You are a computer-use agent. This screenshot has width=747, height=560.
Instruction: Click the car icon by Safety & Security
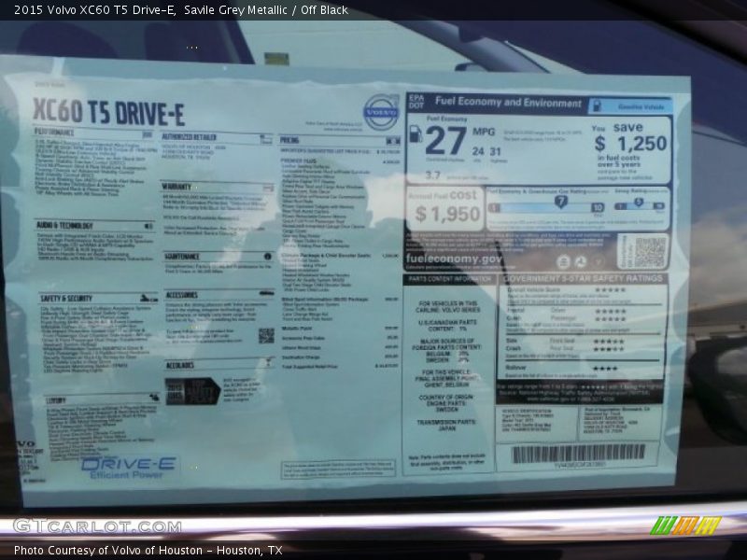tap(149, 299)
